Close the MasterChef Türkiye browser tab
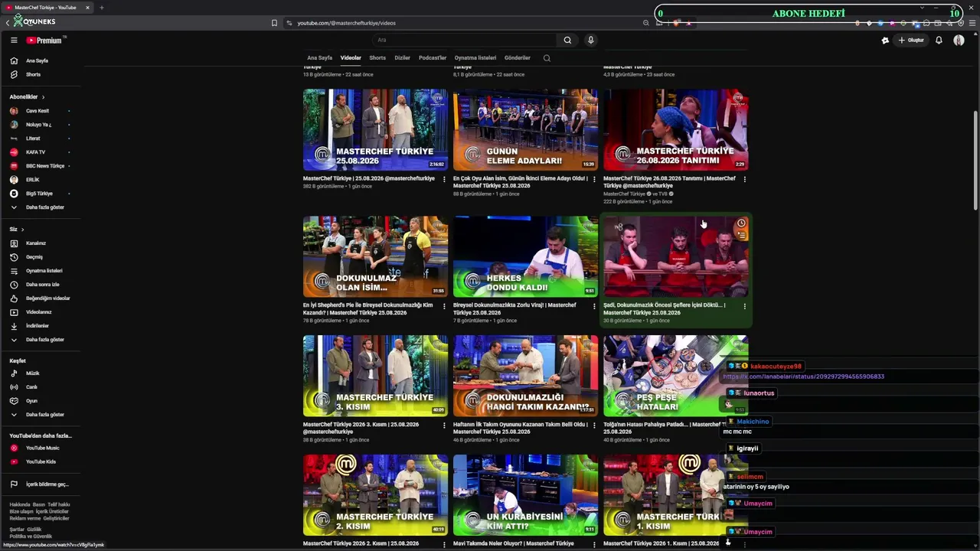 click(87, 8)
